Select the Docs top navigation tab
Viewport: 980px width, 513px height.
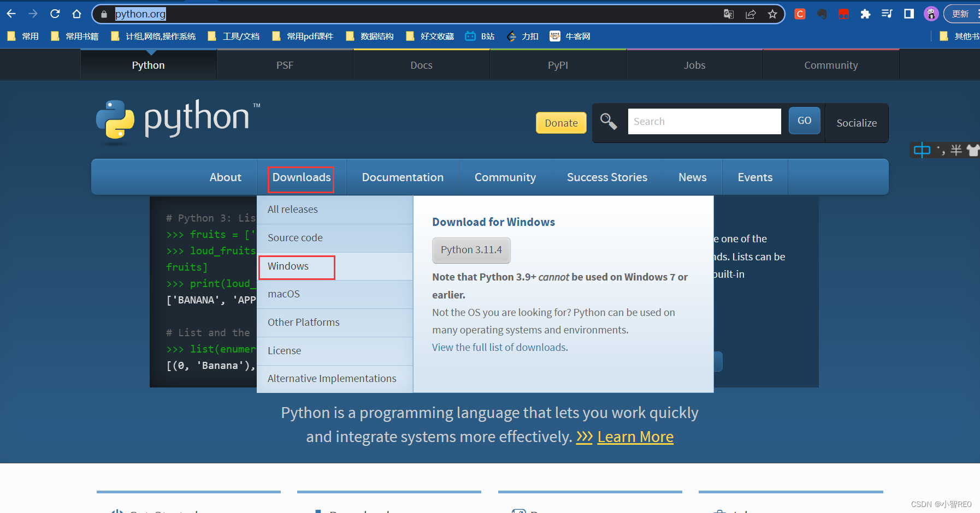(421, 65)
